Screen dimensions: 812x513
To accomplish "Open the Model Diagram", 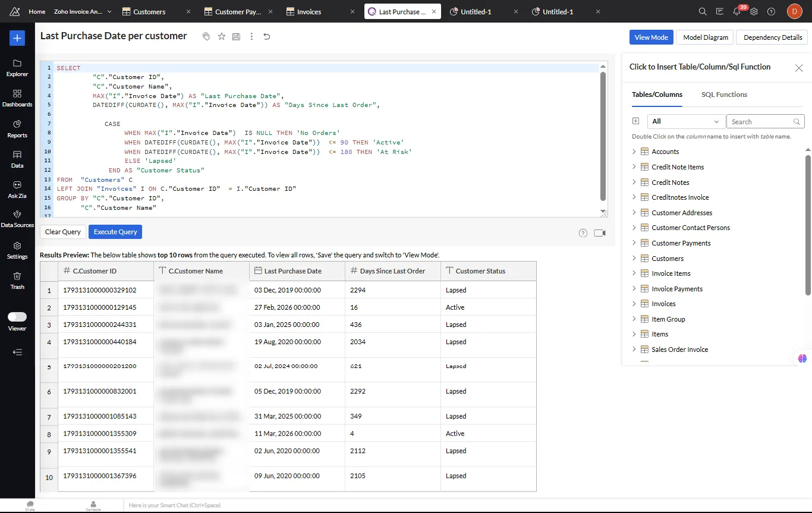I will click(706, 37).
